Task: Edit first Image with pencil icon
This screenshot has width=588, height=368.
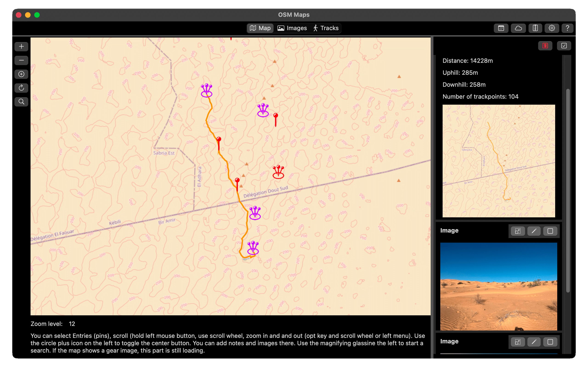Action: [x=534, y=231]
